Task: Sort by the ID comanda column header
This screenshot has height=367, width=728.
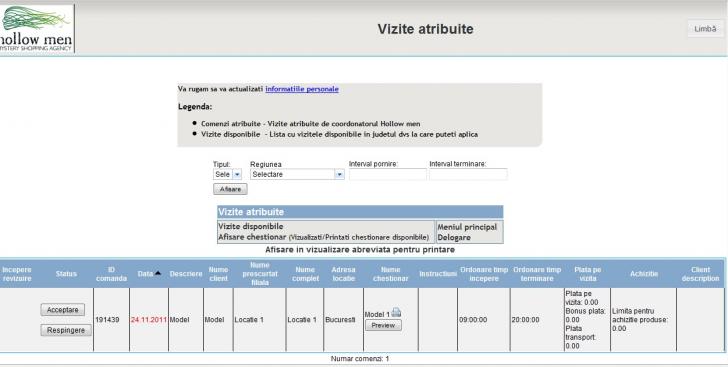Action: point(111,274)
